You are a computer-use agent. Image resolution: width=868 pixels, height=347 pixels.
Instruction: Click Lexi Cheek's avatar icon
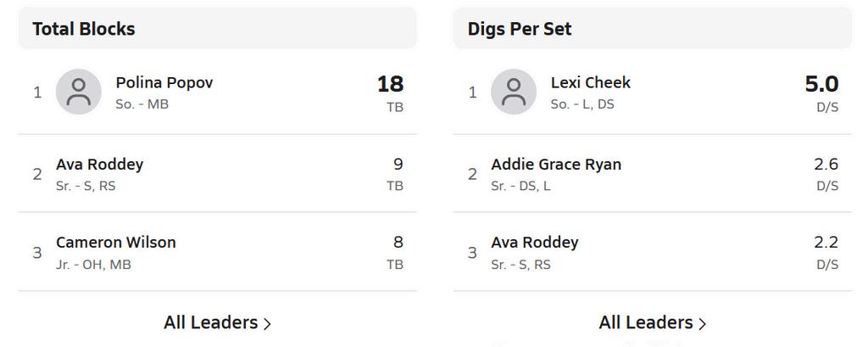[x=514, y=92]
